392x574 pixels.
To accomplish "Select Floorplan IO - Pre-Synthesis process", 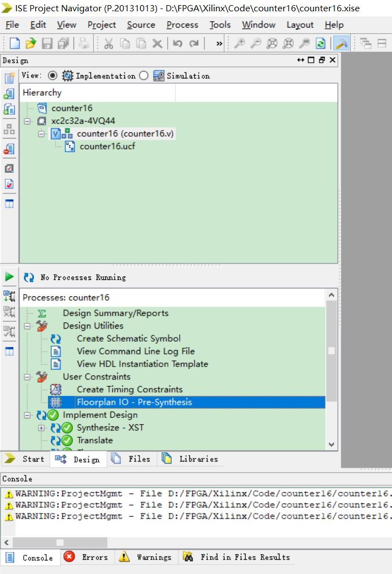I will pyautogui.click(x=186, y=402).
